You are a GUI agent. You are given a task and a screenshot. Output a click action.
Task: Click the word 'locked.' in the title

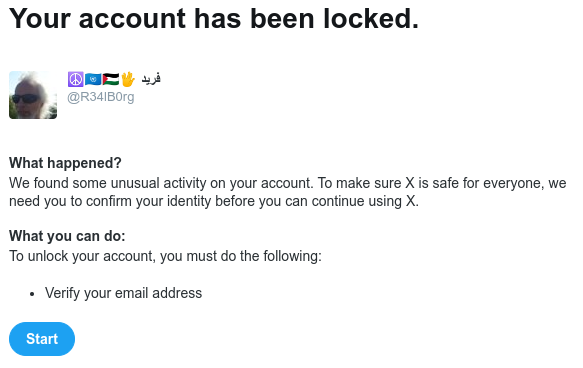click(x=371, y=19)
